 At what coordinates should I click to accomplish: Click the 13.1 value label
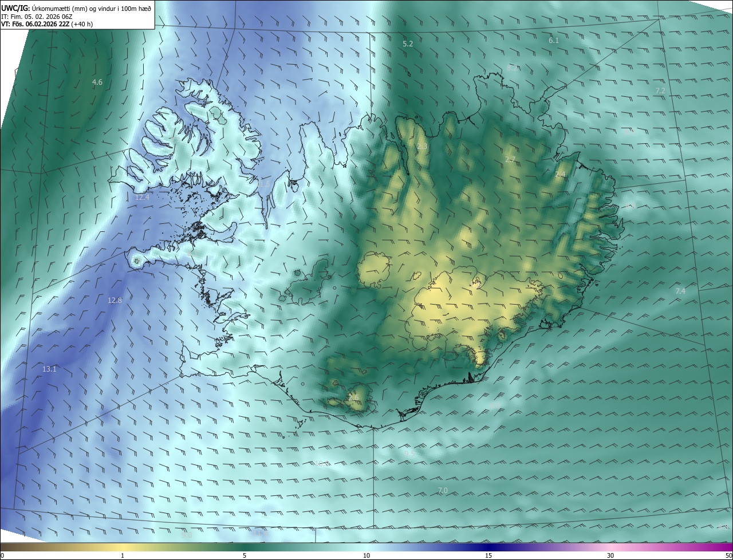pyautogui.click(x=50, y=369)
